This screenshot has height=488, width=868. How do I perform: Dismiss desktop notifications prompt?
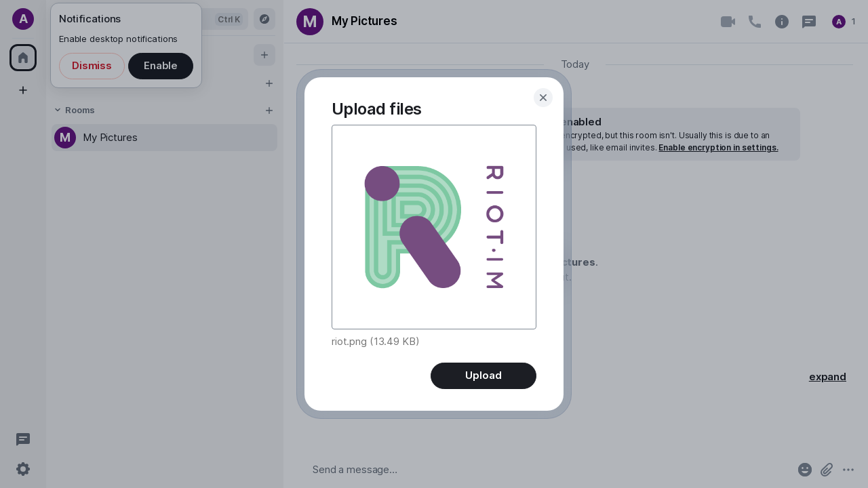point(92,66)
